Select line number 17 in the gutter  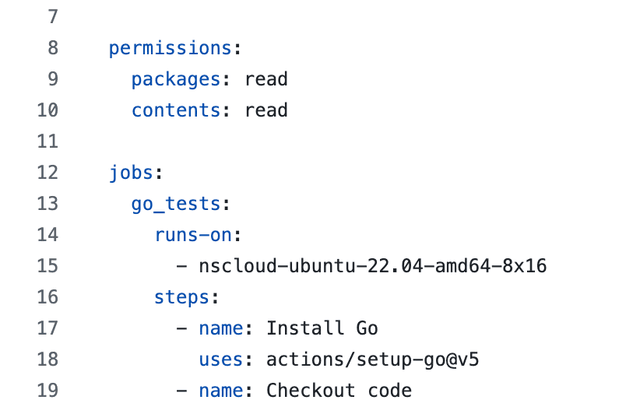click(47, 328)
